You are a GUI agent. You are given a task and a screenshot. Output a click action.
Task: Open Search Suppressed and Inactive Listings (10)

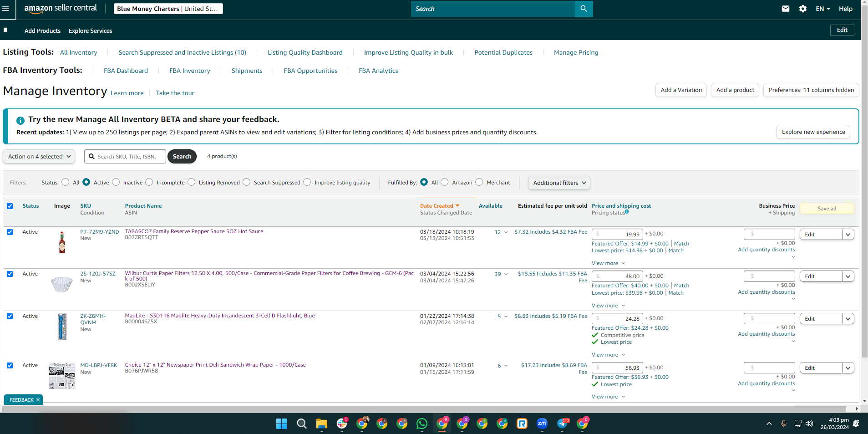click(x=183, y=52)
